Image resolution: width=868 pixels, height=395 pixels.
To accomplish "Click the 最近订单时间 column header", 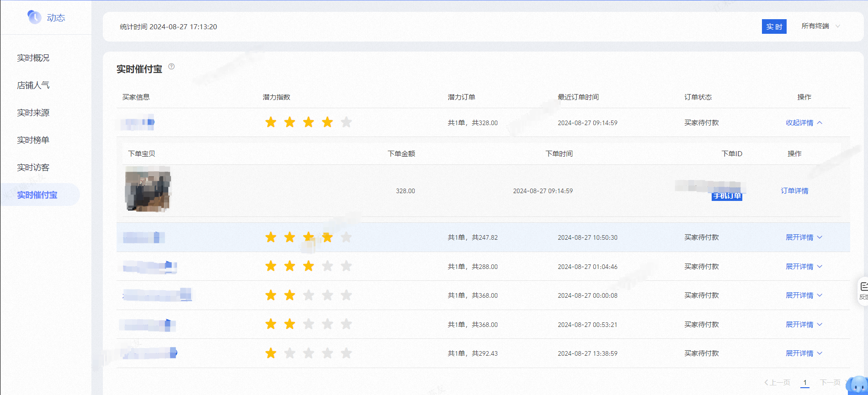I will (x=578, y=97).
